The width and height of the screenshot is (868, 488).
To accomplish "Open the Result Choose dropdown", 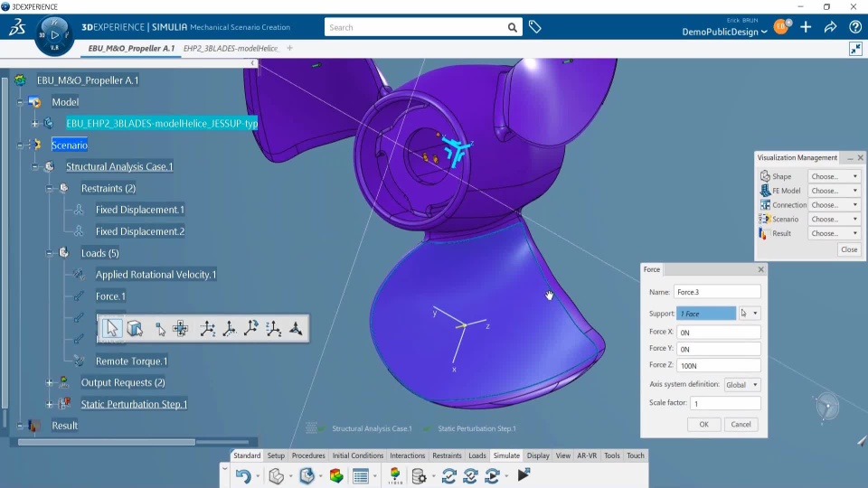I will [835, 233].
